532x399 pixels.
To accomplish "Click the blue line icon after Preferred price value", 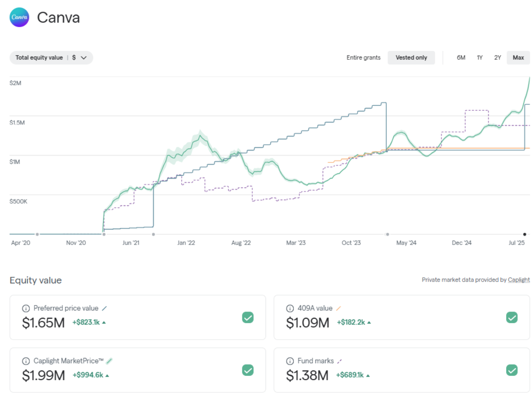I will (104, 308).
